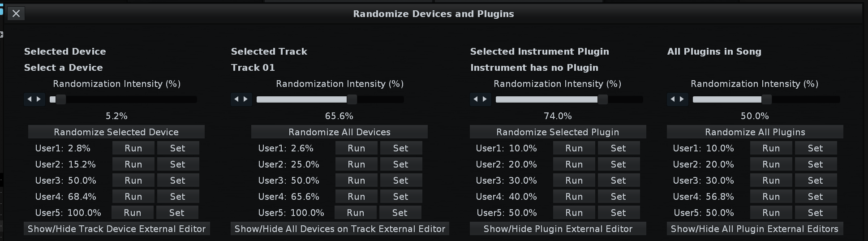The height and width of the screenshot is (241, 868).
Task: Click Randomize Selected Device button
Action: coord(116,132)
